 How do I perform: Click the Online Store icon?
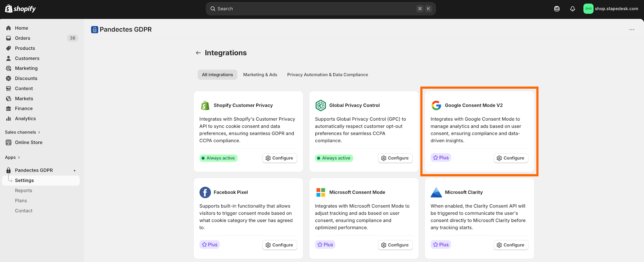point(8,142)
